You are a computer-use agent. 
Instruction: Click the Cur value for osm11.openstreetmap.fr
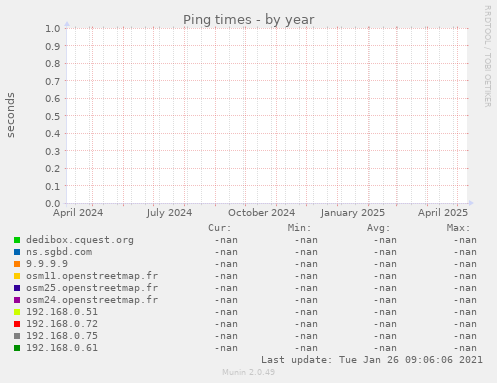pyautogui.click(x=226, y=276)
